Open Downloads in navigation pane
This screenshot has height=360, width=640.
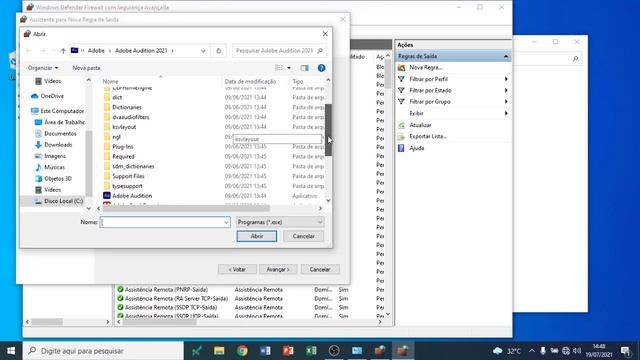click(x=58, y=144)
